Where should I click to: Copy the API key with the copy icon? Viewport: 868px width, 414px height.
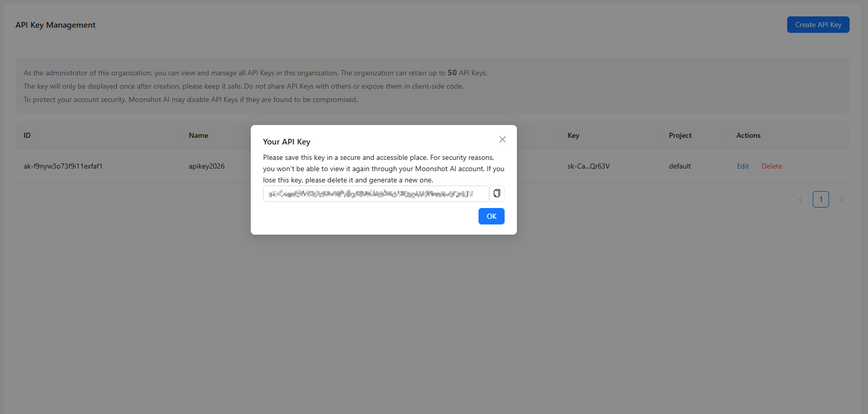[x=496, y=194]
